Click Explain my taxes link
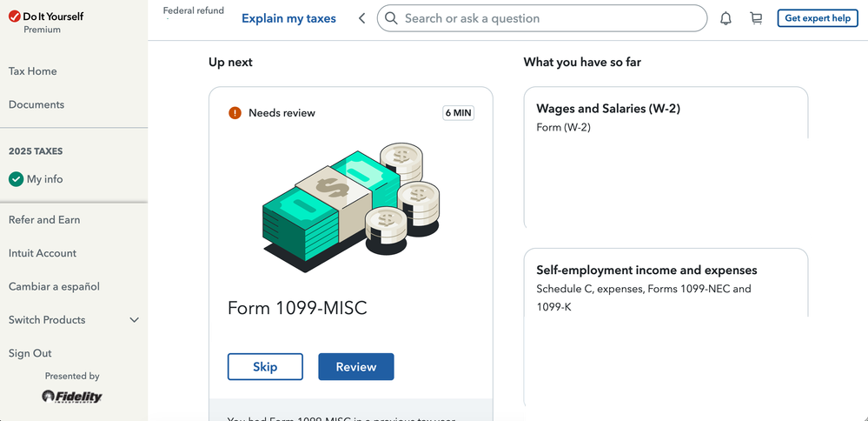Viewport: 868px width, 421px height. tap(288, 18)
